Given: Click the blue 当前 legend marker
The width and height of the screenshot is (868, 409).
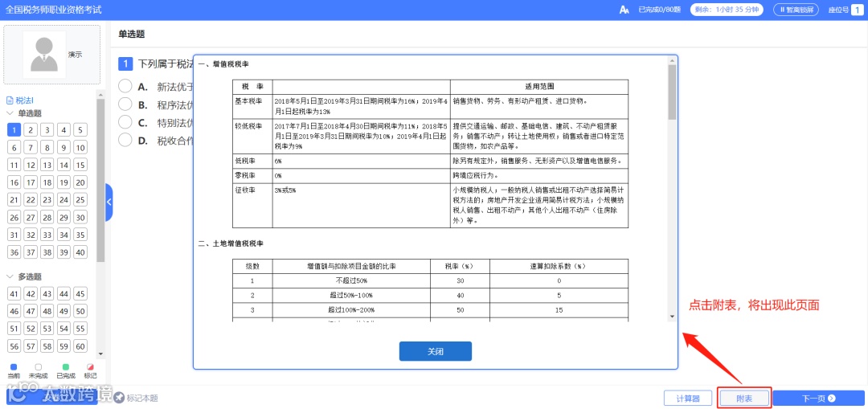Looking at the screenshot, I should (x=14, y=366).
